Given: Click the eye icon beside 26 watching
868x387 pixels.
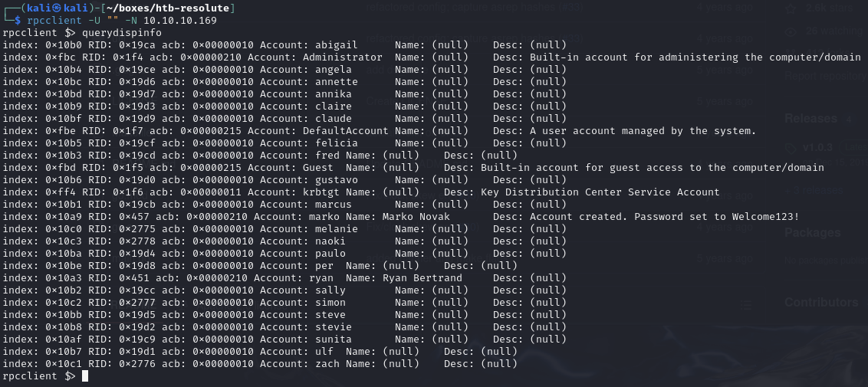Looking at the screenshot, I should pos(791,31).
